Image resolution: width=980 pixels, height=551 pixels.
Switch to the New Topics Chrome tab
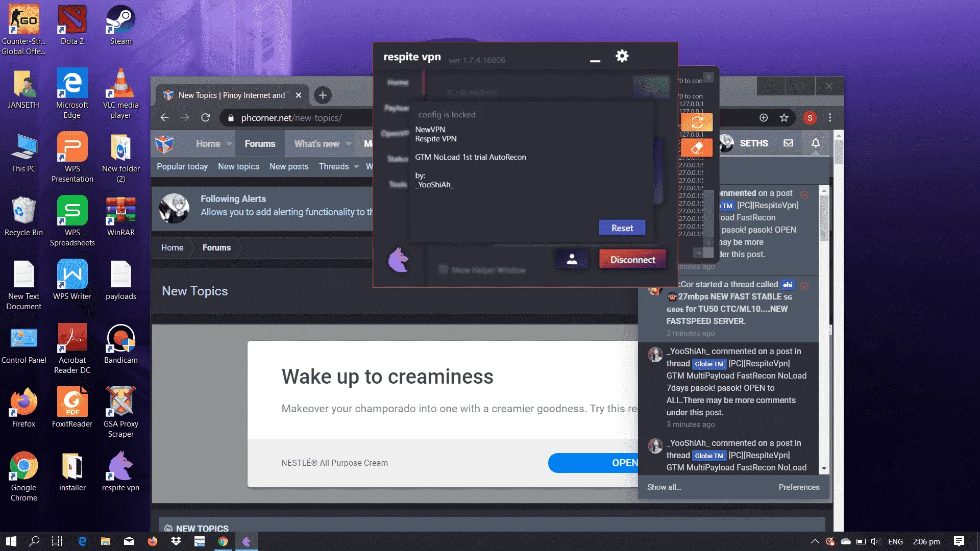pos(232,95)
